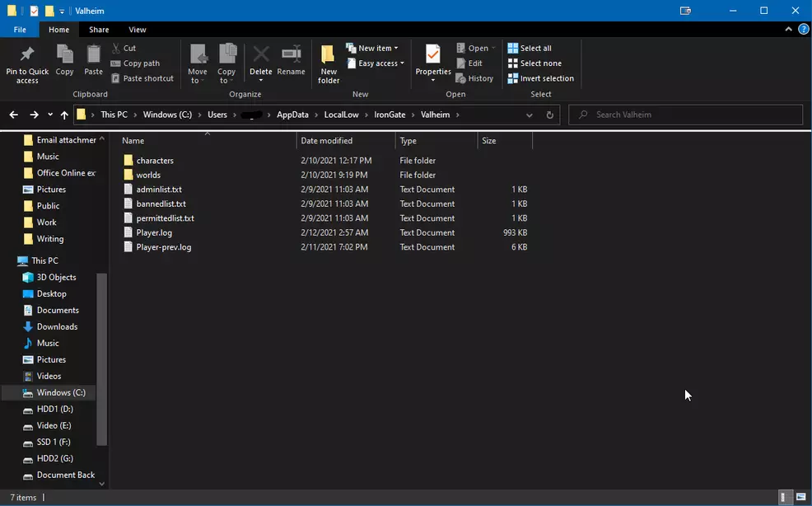Click the Cut scissors command

[124, 49]
